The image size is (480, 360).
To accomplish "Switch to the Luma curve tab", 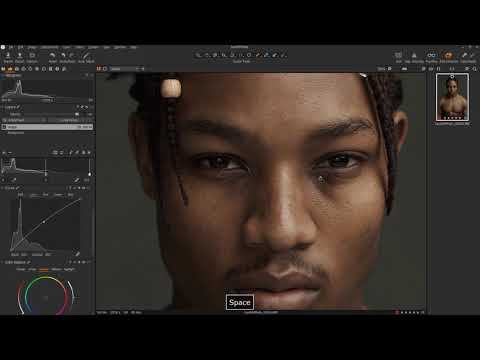I will [33, 195].
